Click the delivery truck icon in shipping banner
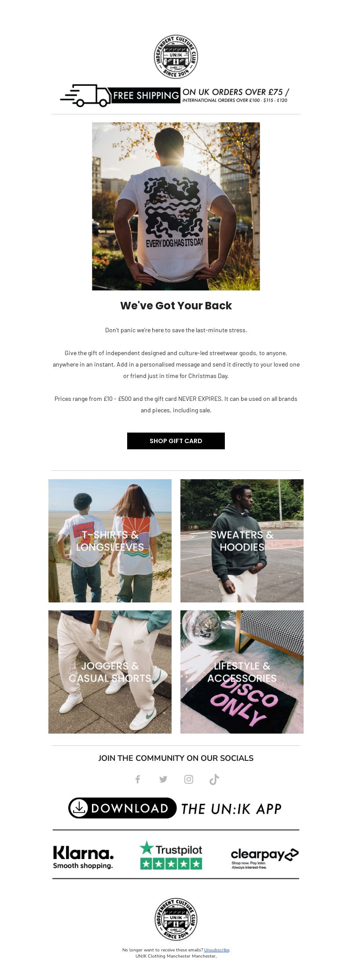The width and height of the screenshot is (352, 980). pyautogui.click(x=86, y=95)
